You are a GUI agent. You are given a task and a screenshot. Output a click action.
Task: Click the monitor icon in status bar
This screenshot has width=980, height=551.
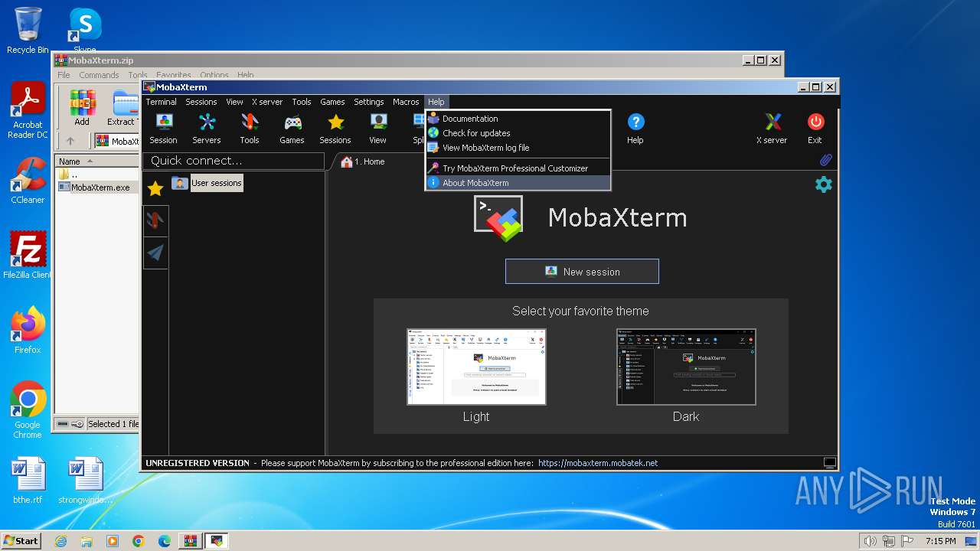pos(830,463)
